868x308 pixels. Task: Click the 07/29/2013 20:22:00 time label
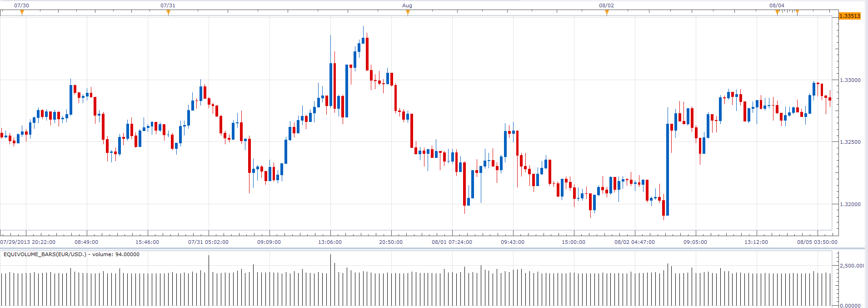(x=28, y=242)
